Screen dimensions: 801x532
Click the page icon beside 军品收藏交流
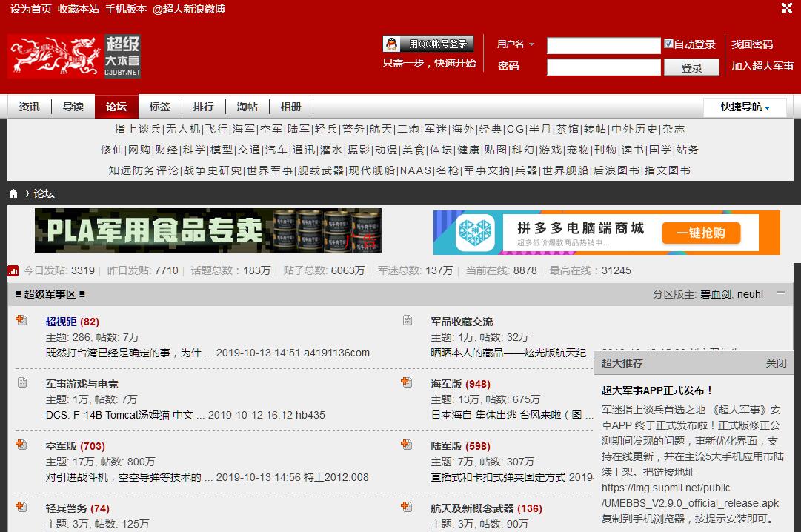tap(407, 320)
